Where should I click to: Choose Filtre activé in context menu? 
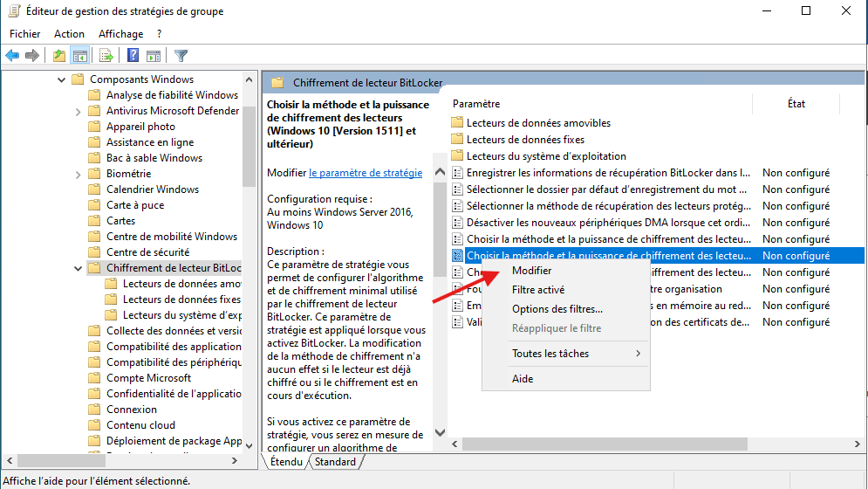(566, 289)
